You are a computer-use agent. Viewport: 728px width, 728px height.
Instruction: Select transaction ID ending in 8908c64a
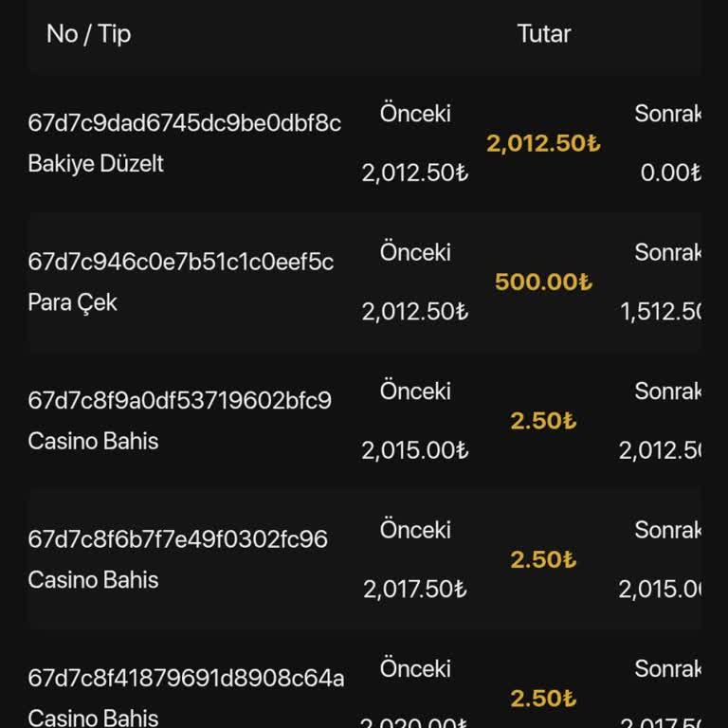186,678
